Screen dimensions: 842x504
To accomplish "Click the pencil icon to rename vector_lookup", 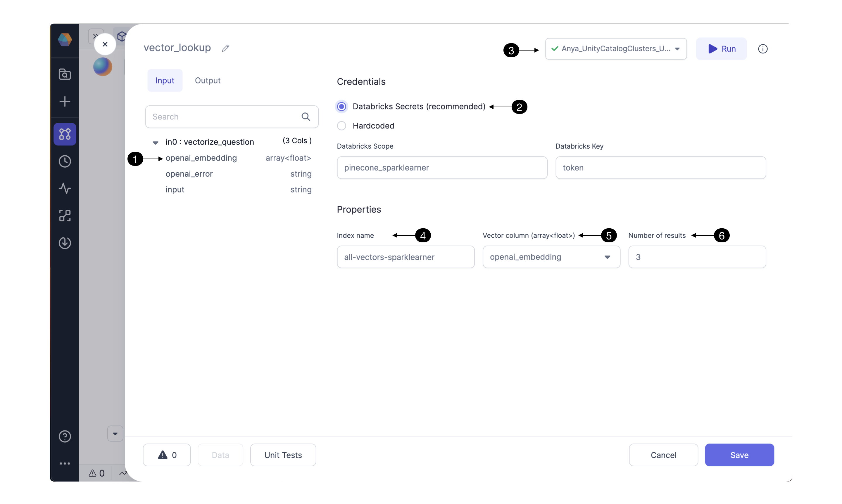I will click(x=225, y=48).
